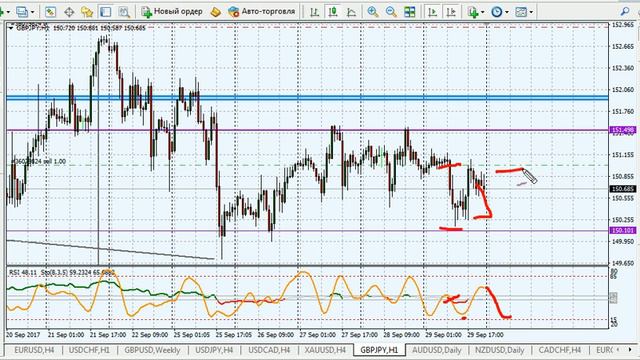The width and height of the screenshot is (640, 360).
Task: Expand the Profiles dropdown arrow
Action: tap(33, 12)
